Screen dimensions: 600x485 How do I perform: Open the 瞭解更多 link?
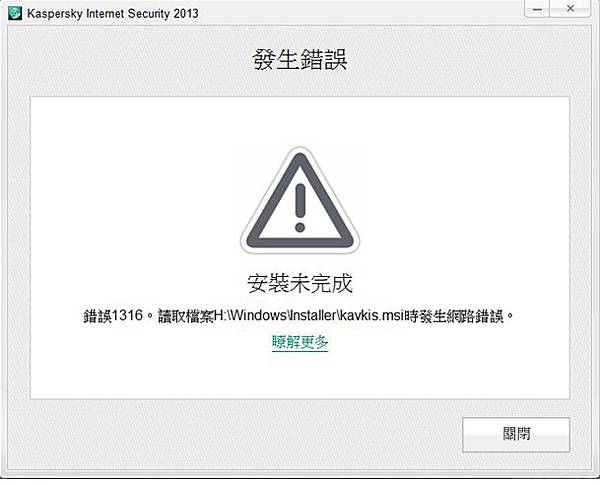click(300, 342)
